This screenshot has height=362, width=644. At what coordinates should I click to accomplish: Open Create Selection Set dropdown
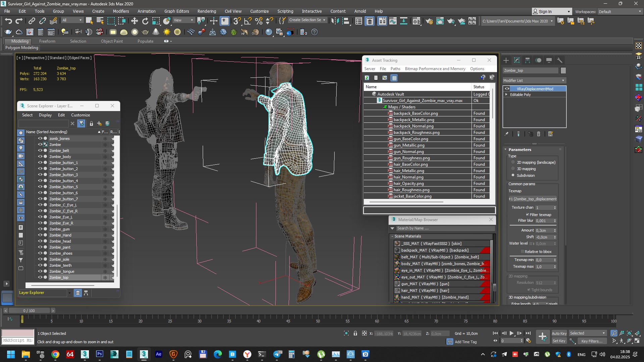coord(307,20)
